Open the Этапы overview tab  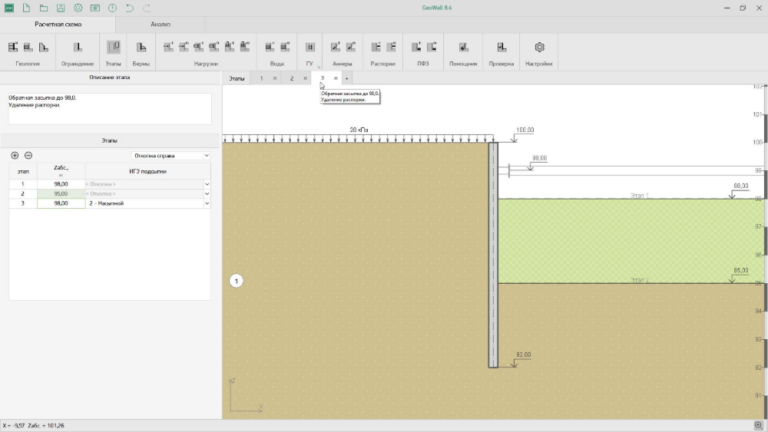pos(237,78)
